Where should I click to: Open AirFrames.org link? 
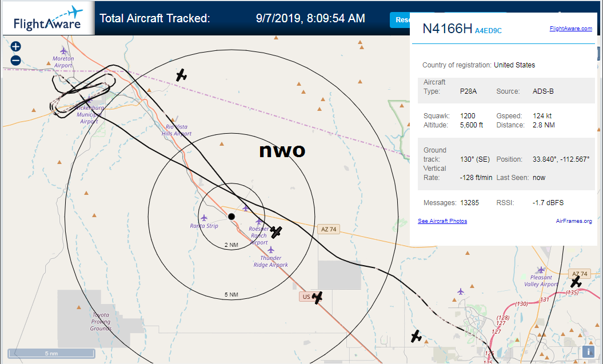pyautogui.click(x=574, y=221)
